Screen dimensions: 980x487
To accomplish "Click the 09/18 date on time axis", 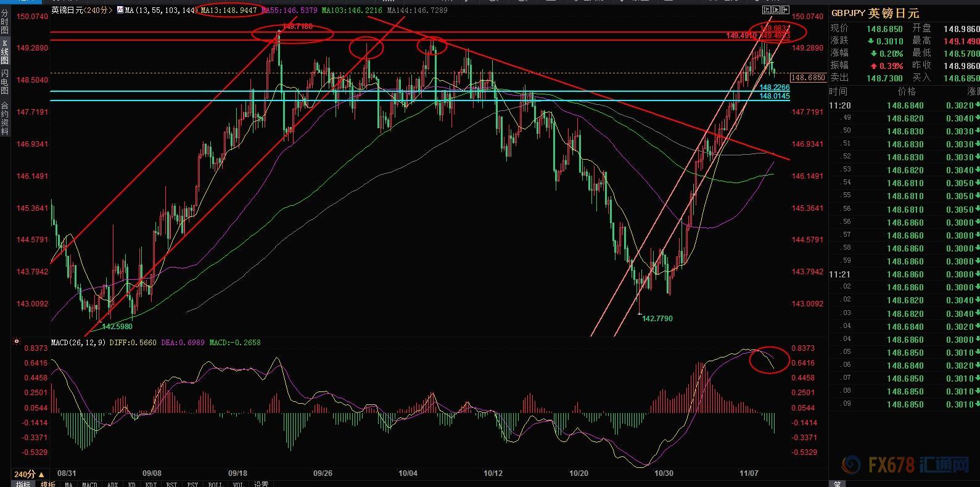I will [x=237, y=473].
